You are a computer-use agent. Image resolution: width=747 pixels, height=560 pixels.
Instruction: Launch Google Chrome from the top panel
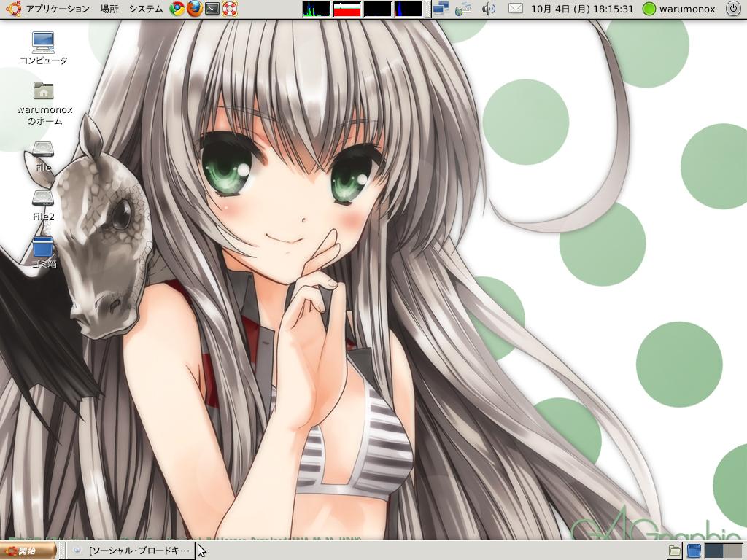(x=177, y=9)
